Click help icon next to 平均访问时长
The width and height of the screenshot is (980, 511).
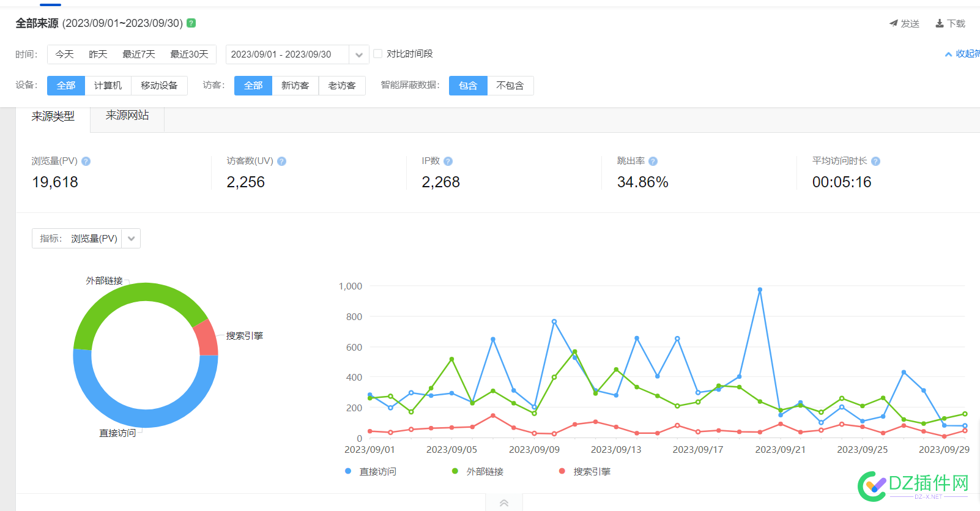(875, 162)
